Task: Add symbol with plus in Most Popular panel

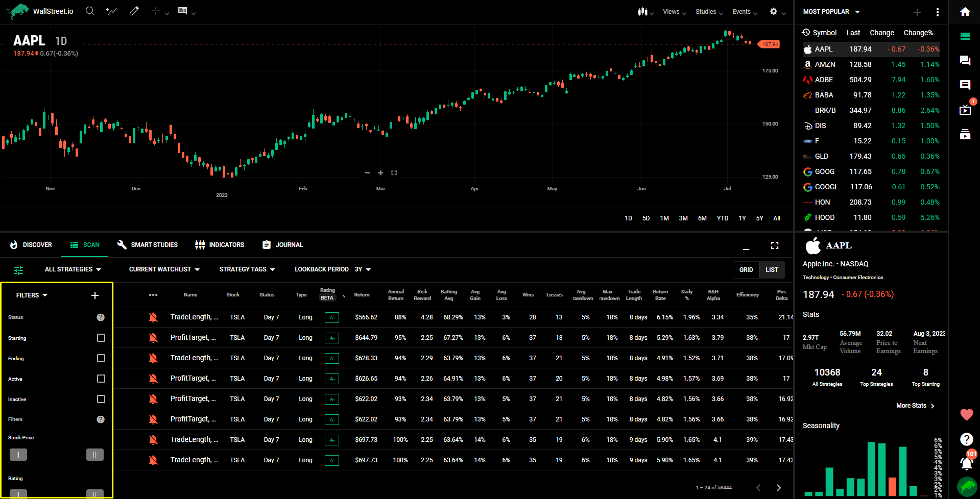Action: pos(917,12)
